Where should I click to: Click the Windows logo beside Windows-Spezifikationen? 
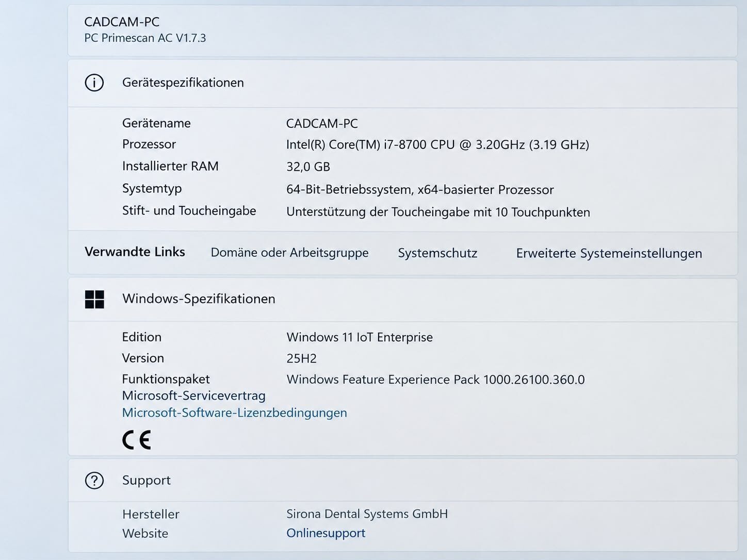pos(94,299)
